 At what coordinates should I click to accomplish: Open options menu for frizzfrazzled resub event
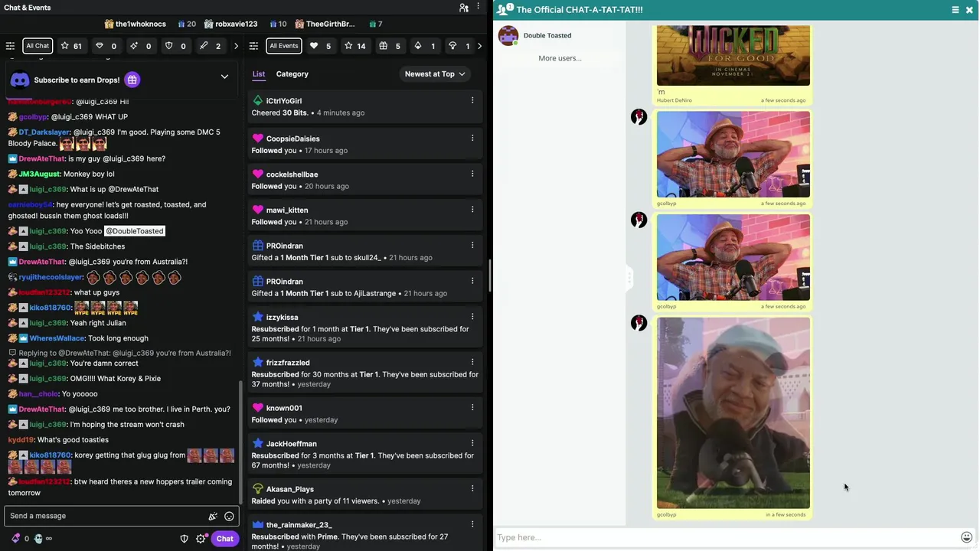(472, 362)
